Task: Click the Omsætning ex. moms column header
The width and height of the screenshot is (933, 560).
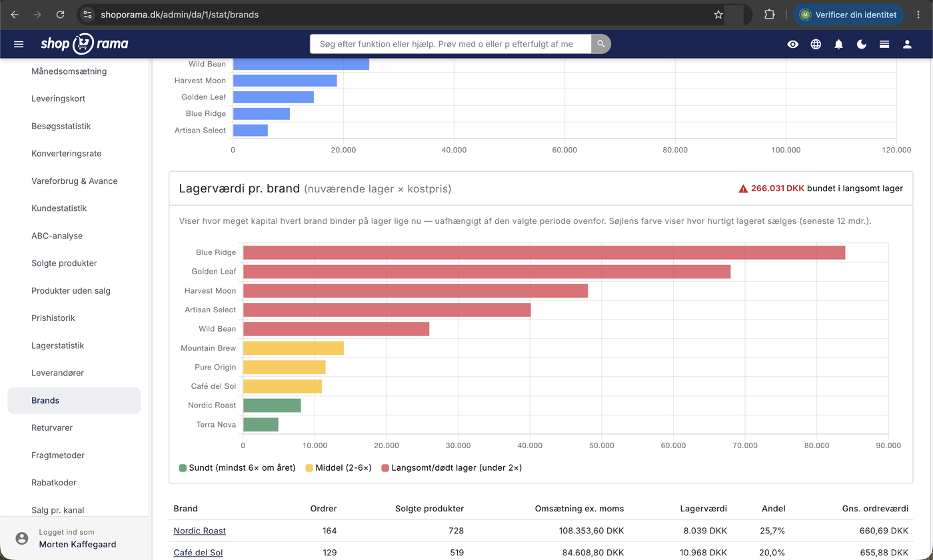Action: 579,509
